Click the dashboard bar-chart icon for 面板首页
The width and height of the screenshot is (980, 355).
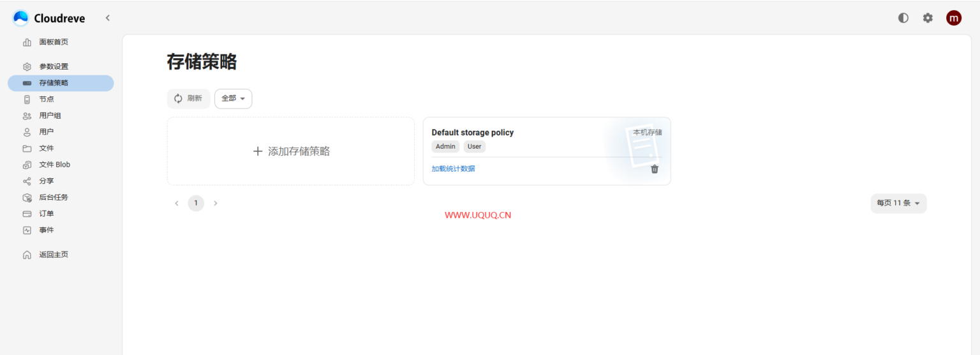tap(27, 42)
